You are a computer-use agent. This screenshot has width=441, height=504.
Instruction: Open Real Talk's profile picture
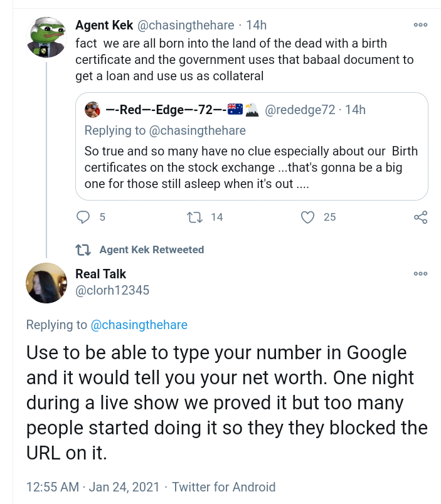click(x=46, y=283)
